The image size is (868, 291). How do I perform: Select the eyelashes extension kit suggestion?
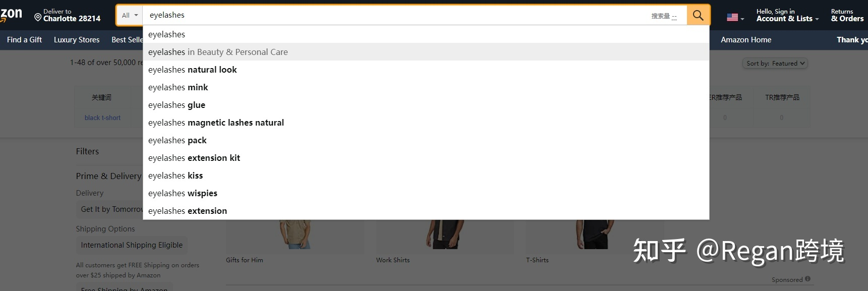(194, 158)
